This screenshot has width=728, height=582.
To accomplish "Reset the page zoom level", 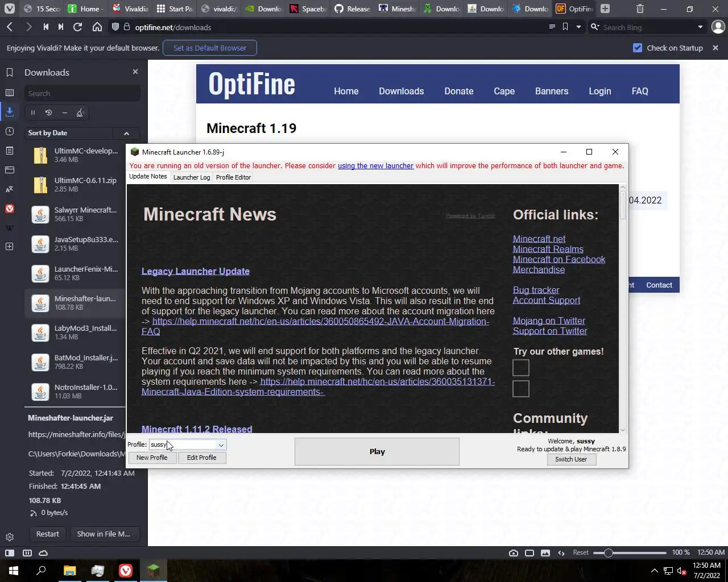I will coord(581,552).
